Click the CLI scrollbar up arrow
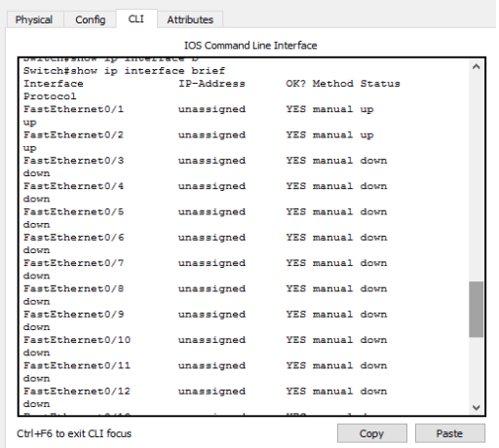Screen dimensions: 499x448 tap(477, 66)
